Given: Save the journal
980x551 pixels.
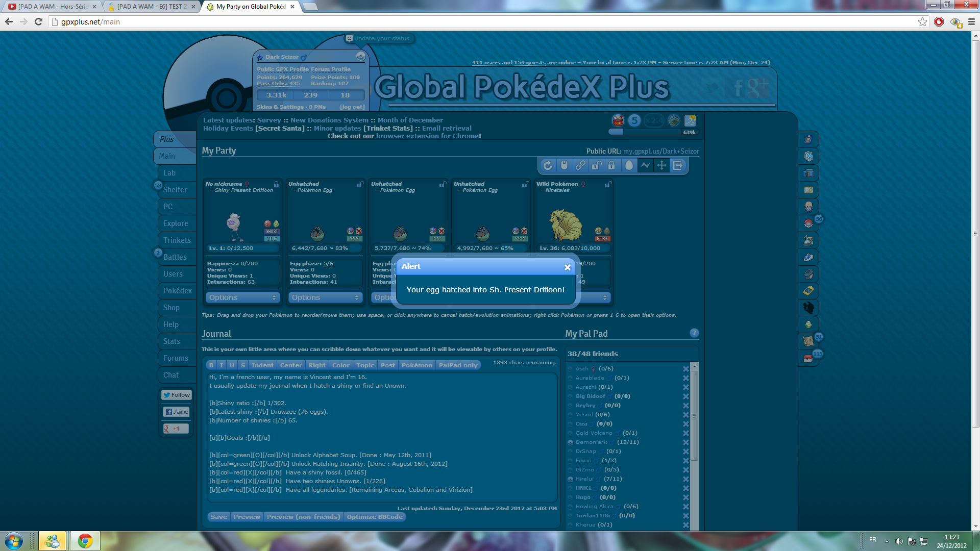Looking at the screenshot, I should click(x=219, y=517).
